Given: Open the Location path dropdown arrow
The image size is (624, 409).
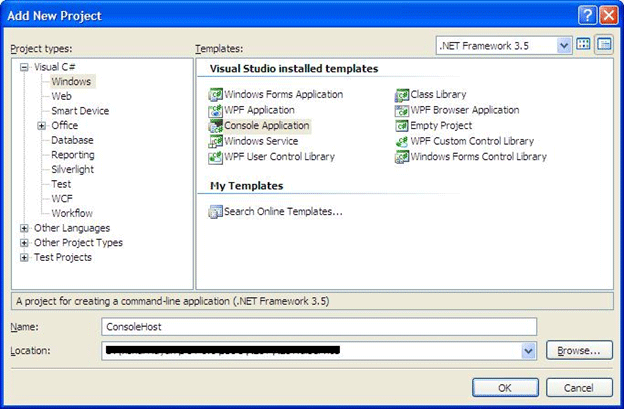Looking at the screenshot, I should coord(528,351).
